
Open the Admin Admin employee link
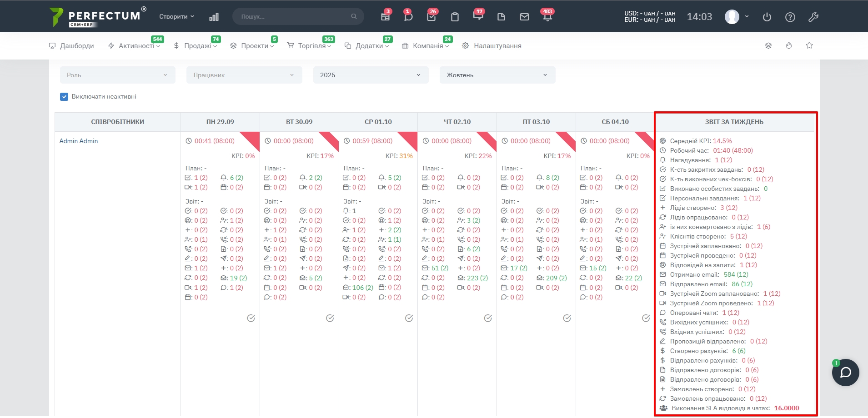[x=79, y=141]
